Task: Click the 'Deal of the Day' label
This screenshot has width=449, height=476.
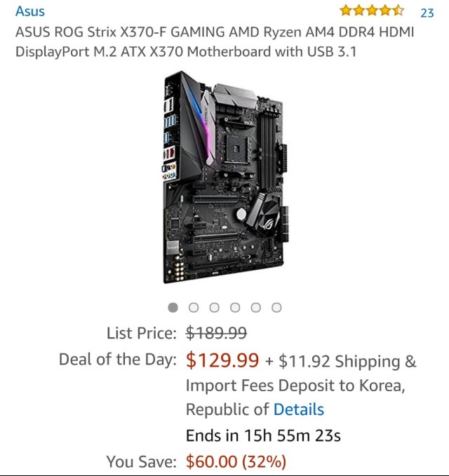Action: point(118,360)
